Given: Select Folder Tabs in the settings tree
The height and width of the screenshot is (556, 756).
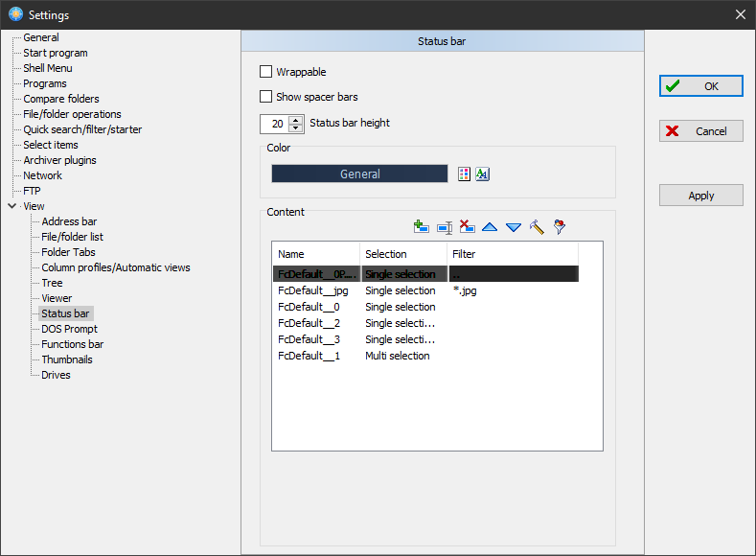Looking at the screenshot, I should pyautogui.click(x=68, y=252).
